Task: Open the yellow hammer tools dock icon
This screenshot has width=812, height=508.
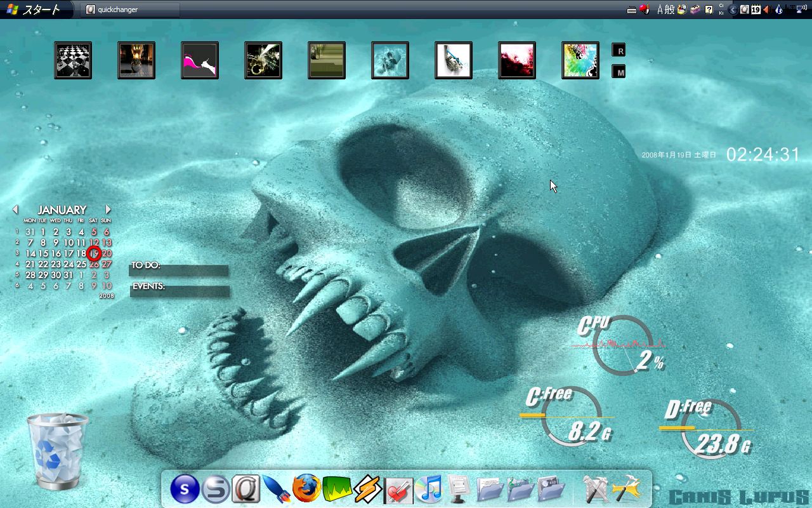Action: 627,489
